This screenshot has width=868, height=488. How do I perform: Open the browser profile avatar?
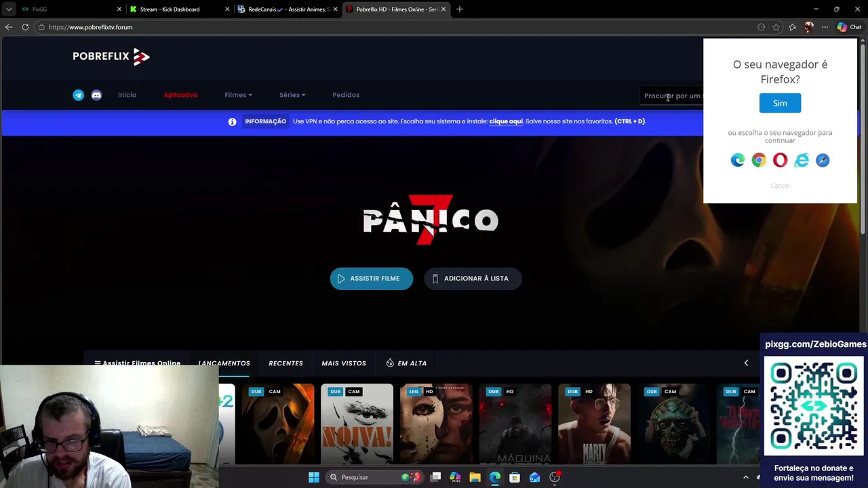click(808, 27)
